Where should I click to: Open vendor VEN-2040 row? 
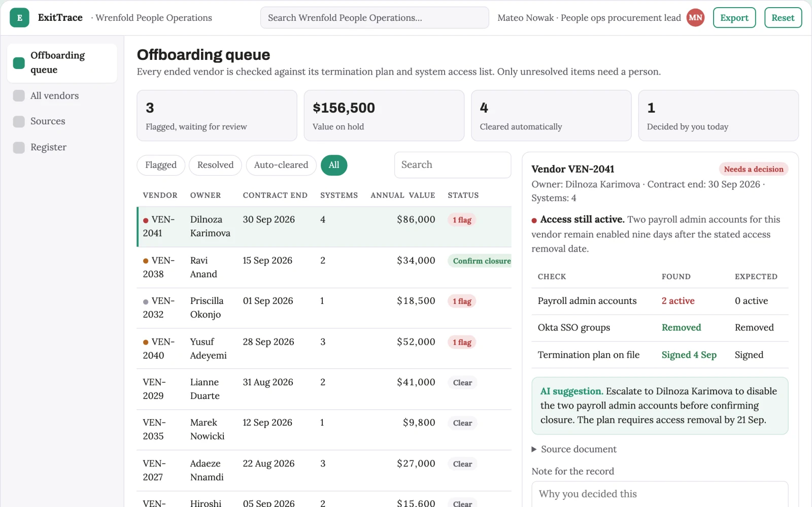[x=324, y=349]
